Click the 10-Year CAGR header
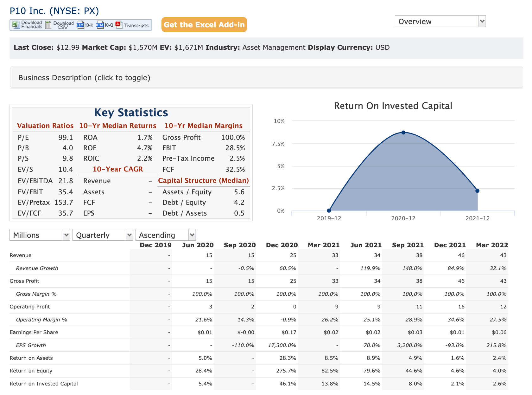Viewport: 532px width, 395px height. 118,169
